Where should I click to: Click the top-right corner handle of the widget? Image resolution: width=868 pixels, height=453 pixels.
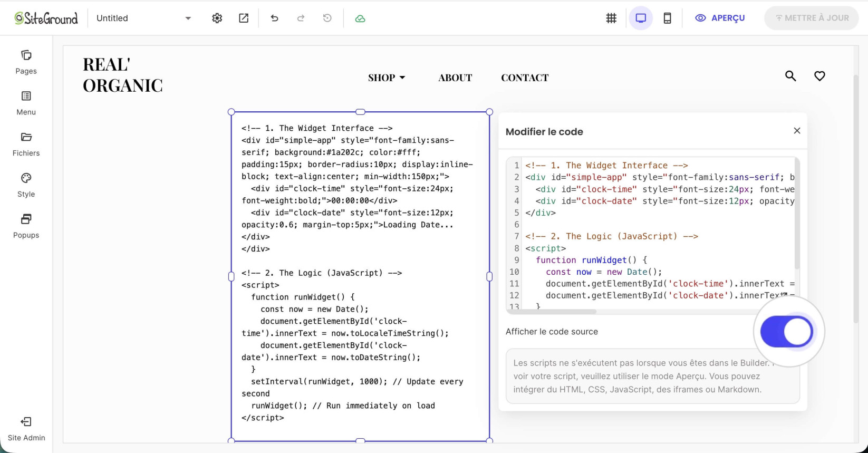489,112
